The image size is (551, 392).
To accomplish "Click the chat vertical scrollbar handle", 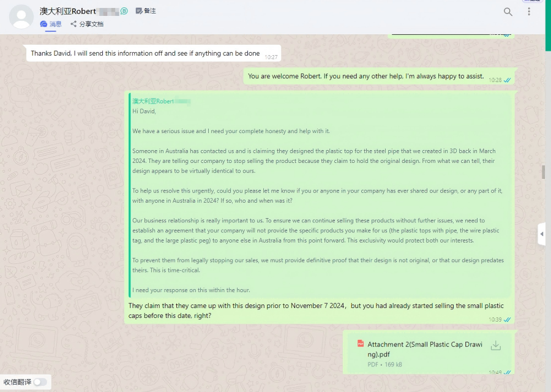I will coord(543,172).
